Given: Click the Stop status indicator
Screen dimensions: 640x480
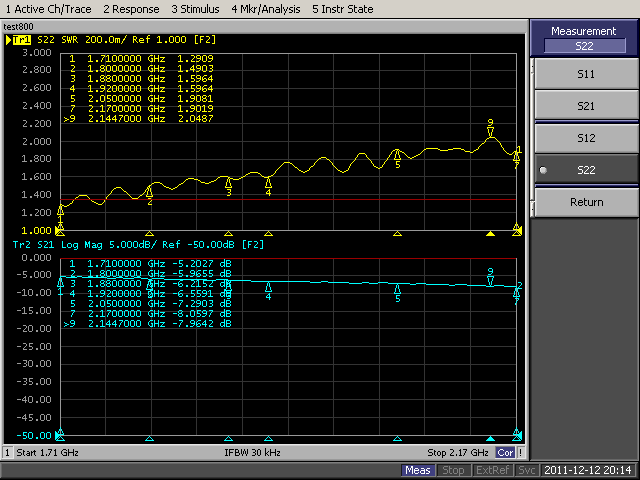Looking at the screenshot, I should tap(453, 470).
